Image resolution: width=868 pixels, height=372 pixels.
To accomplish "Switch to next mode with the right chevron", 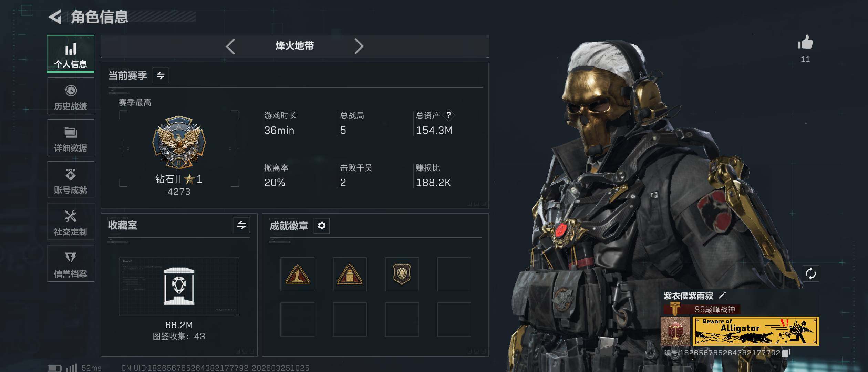I will pyautogui.click(x=359, y=46).
